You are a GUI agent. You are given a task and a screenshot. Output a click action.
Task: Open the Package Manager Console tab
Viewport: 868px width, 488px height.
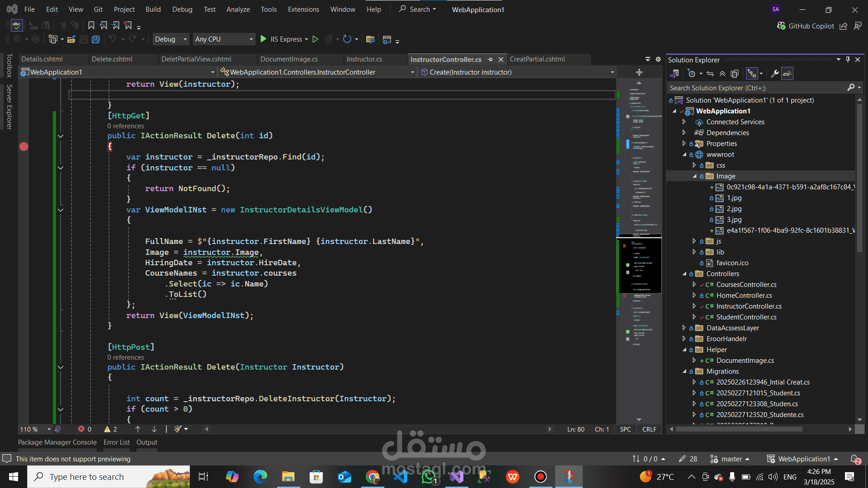57,442
